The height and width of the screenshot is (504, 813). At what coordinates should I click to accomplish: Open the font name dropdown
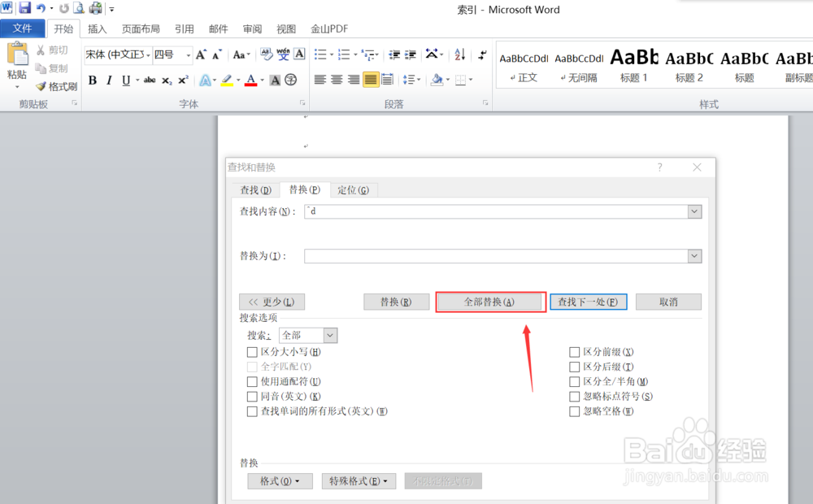click(x=148, y=55)
